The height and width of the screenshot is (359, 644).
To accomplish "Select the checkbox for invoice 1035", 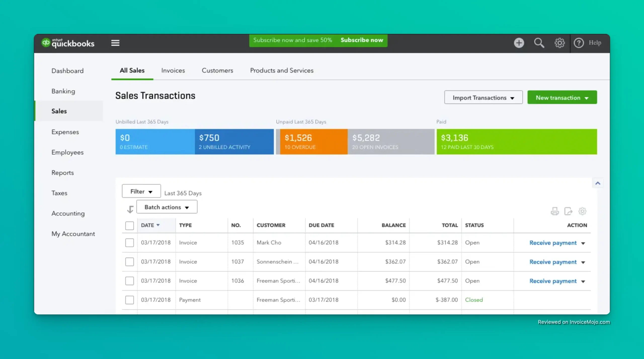I will (130, 243).
